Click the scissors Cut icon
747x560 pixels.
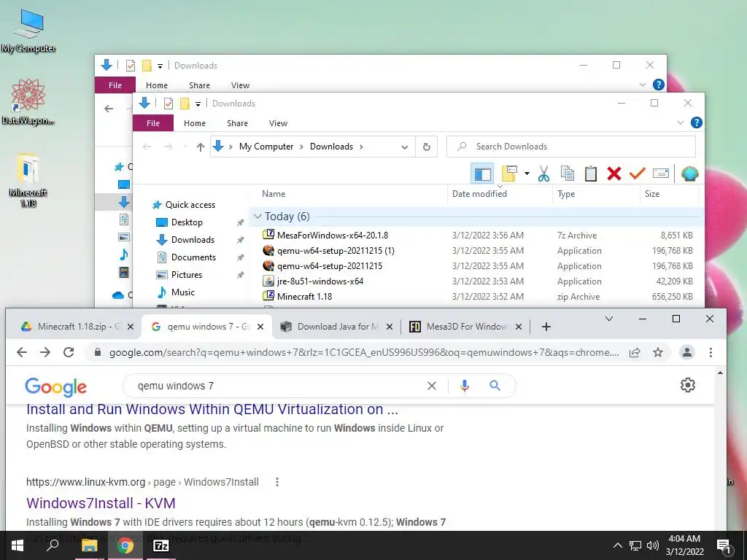pos(543,174)
